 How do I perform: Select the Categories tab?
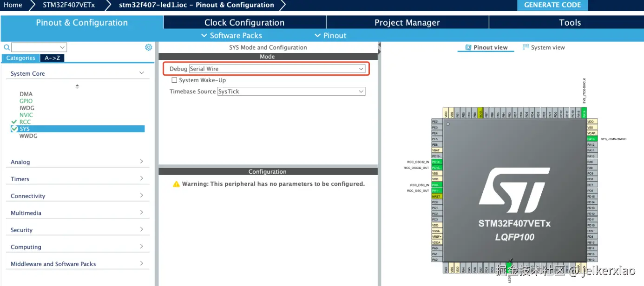(x=20, y=58)
